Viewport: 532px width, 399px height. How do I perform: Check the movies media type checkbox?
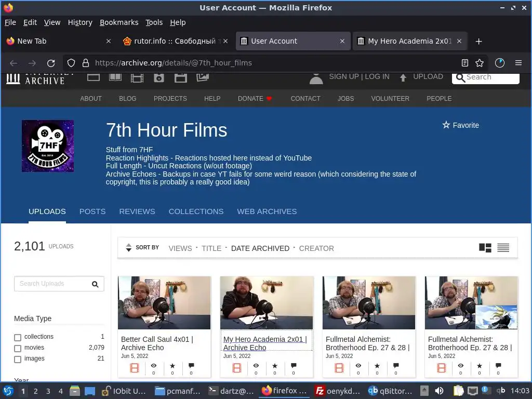click(x=18, y=349)
